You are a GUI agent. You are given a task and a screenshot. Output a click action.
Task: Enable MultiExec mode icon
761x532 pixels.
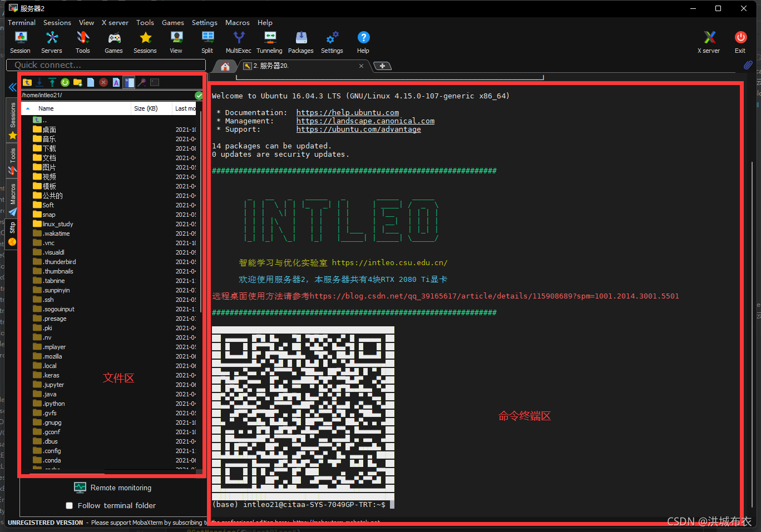pyautogui.click(x=239, y=42)
